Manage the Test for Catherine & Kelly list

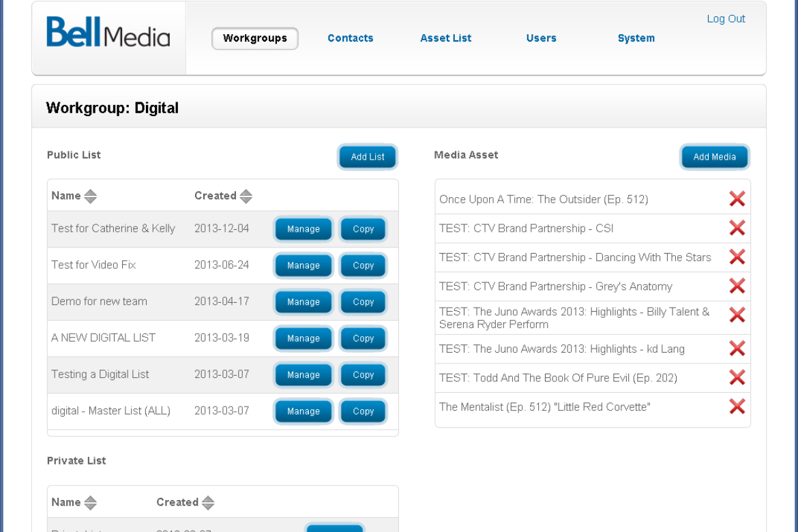pyautogui.click(x=304, y=229)
